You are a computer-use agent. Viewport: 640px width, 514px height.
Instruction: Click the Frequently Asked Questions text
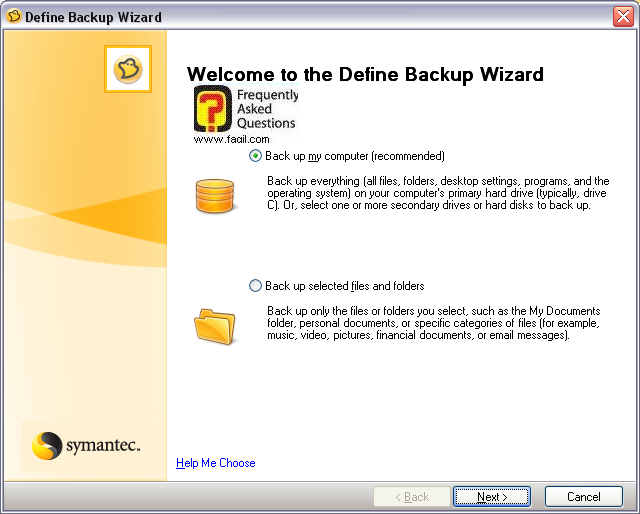pyautogui.click(x=266, y=109)
